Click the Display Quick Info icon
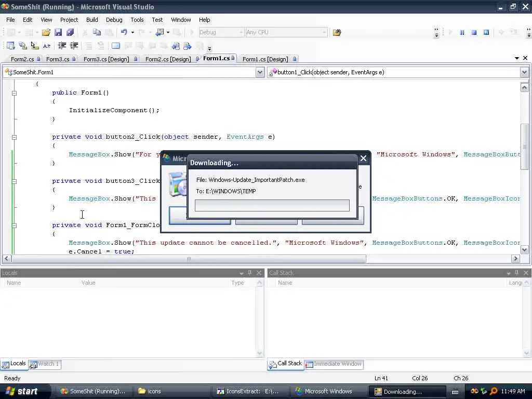This screenshot has width=532, height=399. coord(35,46)
